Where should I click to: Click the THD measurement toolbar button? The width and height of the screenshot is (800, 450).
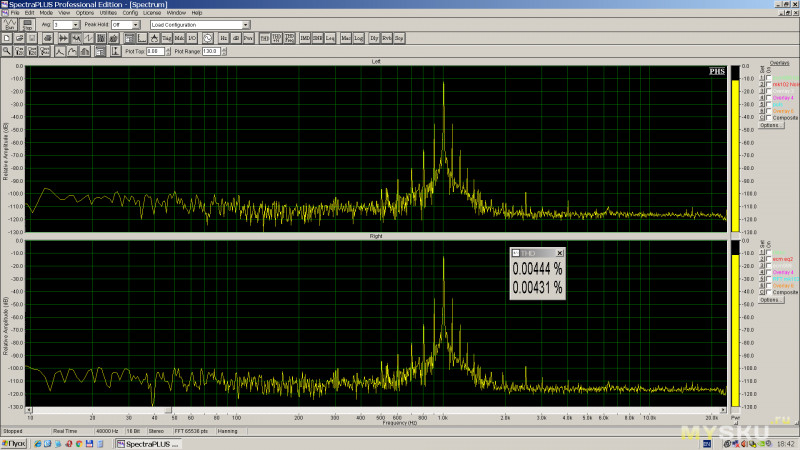(264, 38)
